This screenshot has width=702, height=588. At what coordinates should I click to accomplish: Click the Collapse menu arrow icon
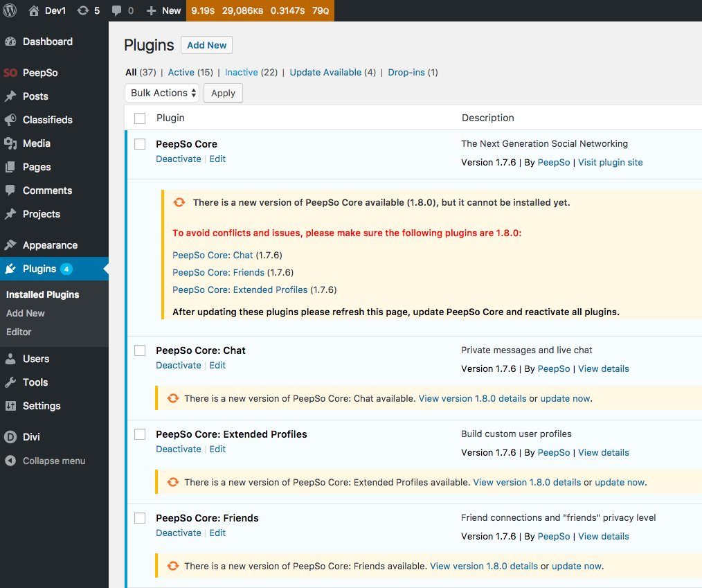11,461
